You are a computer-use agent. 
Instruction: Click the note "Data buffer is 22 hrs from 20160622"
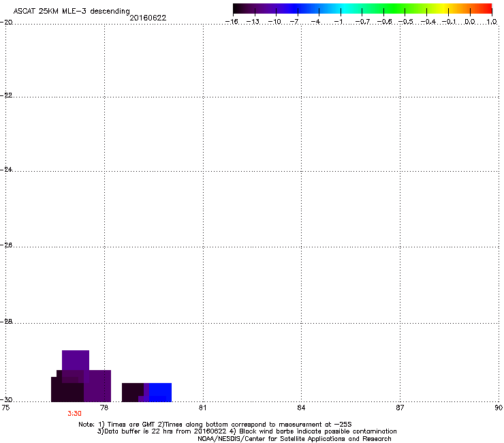pos(166,431)
